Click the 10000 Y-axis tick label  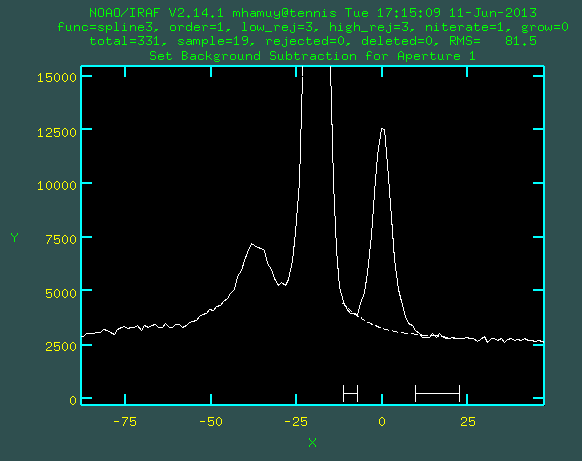57,185
